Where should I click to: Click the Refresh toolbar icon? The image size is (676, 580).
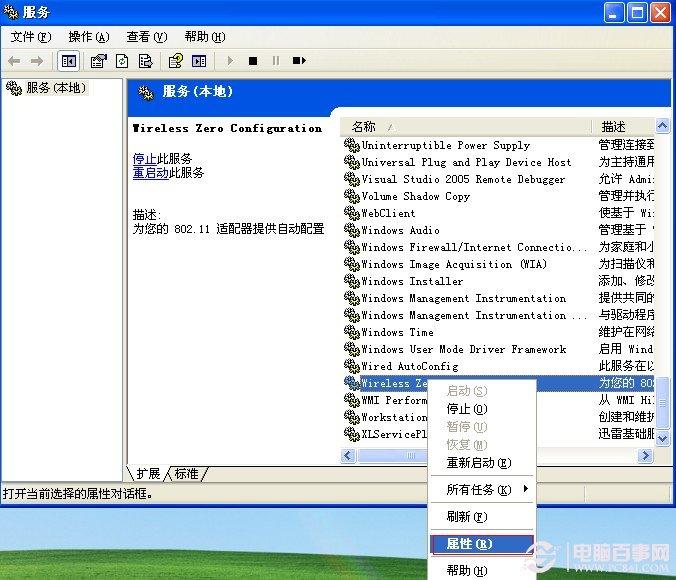click(122, 61)
